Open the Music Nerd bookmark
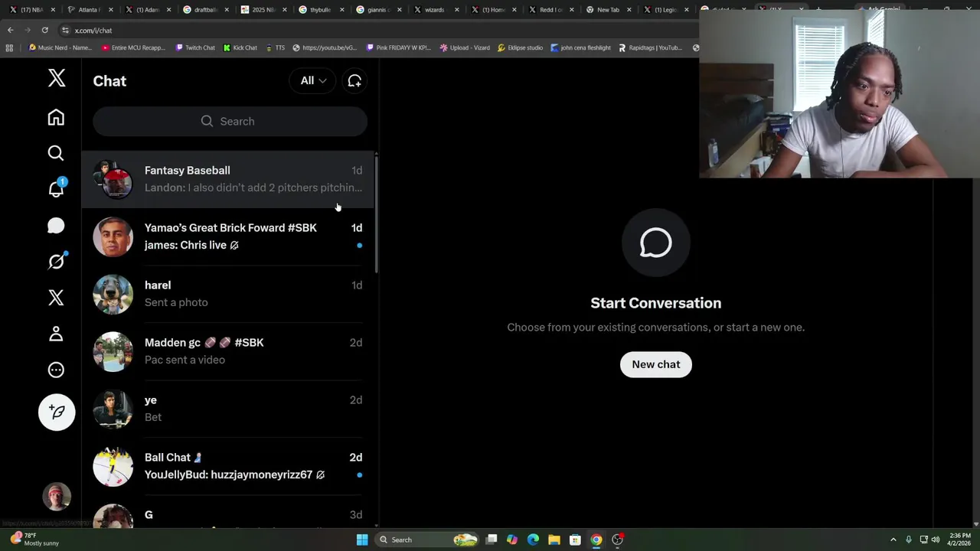 tap(60, 47)
